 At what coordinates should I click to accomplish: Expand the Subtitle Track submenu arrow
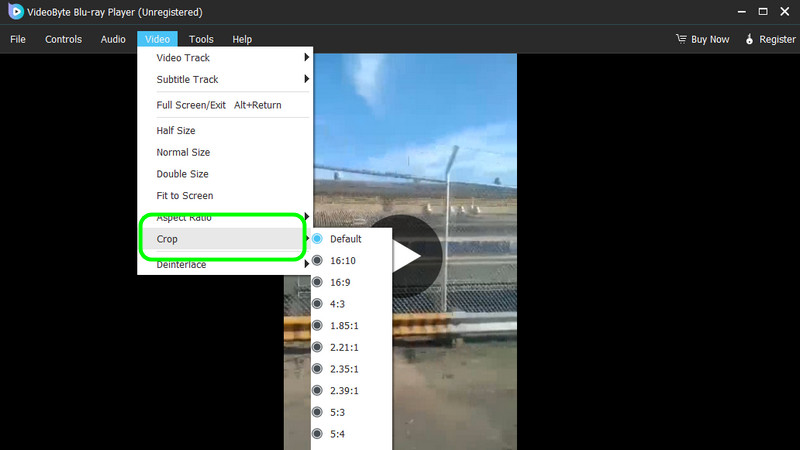tap(306, 79)
